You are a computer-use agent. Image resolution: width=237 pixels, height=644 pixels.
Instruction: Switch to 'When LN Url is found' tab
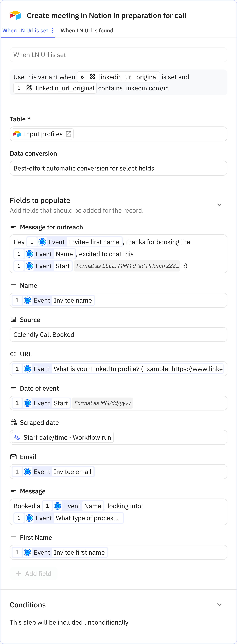(x=87, y=30)
